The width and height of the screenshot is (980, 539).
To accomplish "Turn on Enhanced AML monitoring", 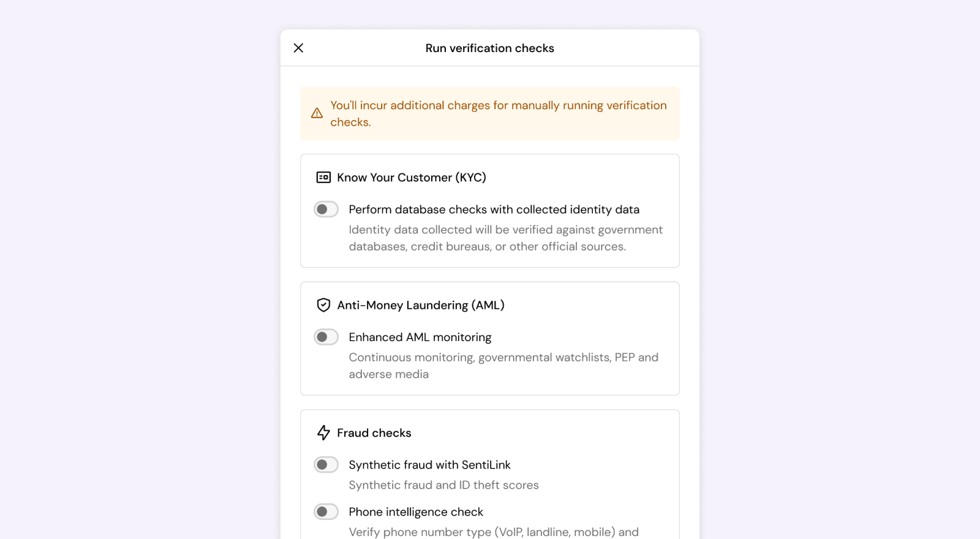I will (326, 337).
